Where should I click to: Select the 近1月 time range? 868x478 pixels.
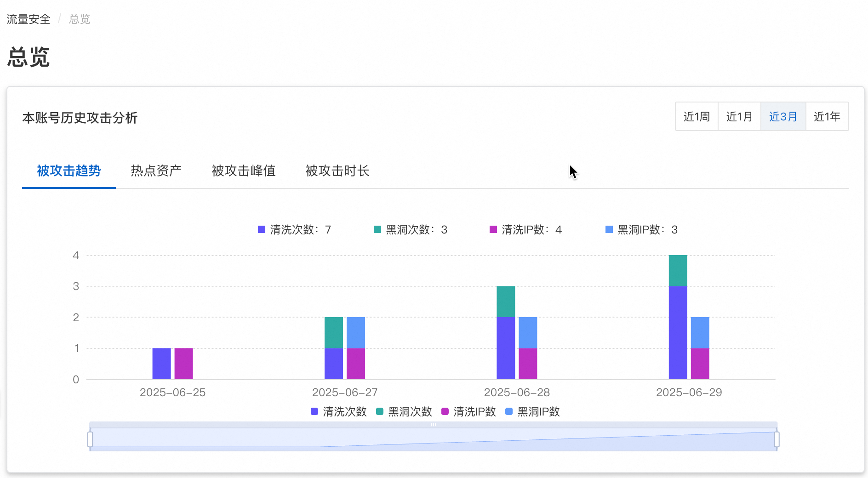click(739, 117)
